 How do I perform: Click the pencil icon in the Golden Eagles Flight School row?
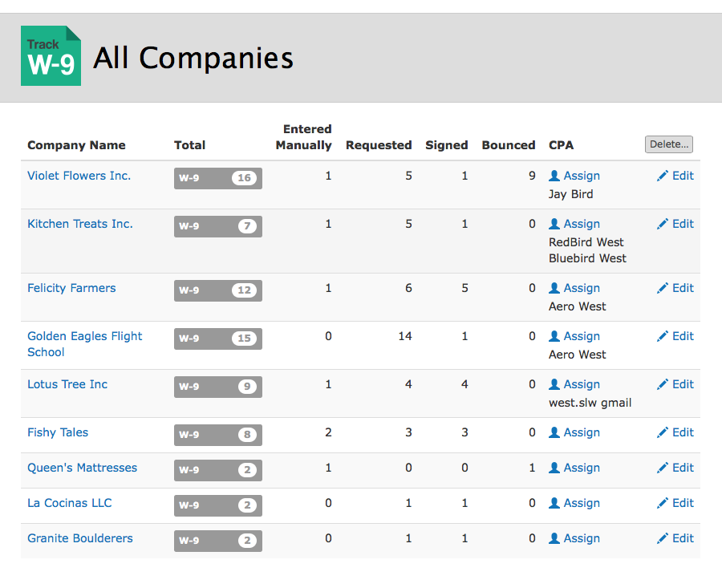coord(662,336)
